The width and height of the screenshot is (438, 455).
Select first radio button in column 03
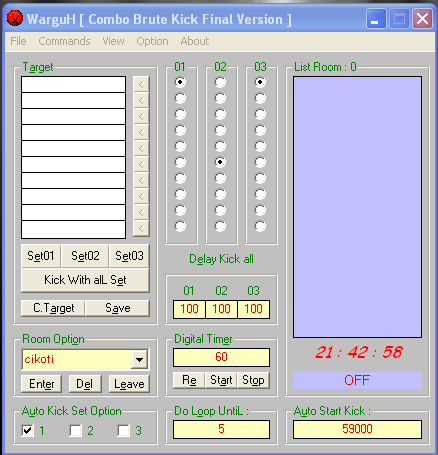[x=260, y=82]
